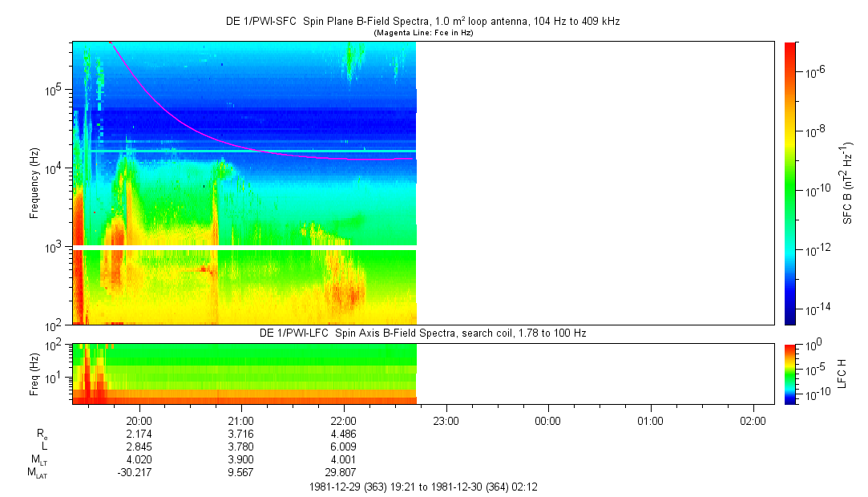Click the DE 1/PWI-LFC search coil title
Image resolution: width=868 pixels, height=497 pixels.
click(422, 333)
